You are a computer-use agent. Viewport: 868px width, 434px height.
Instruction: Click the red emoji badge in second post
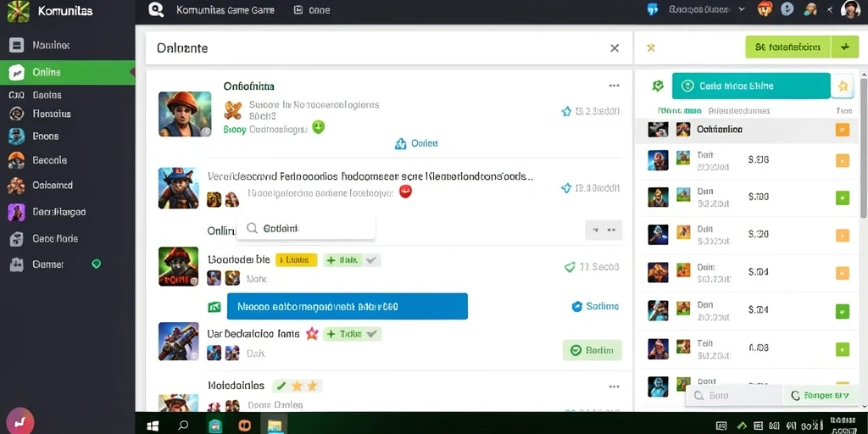point(406,192)
